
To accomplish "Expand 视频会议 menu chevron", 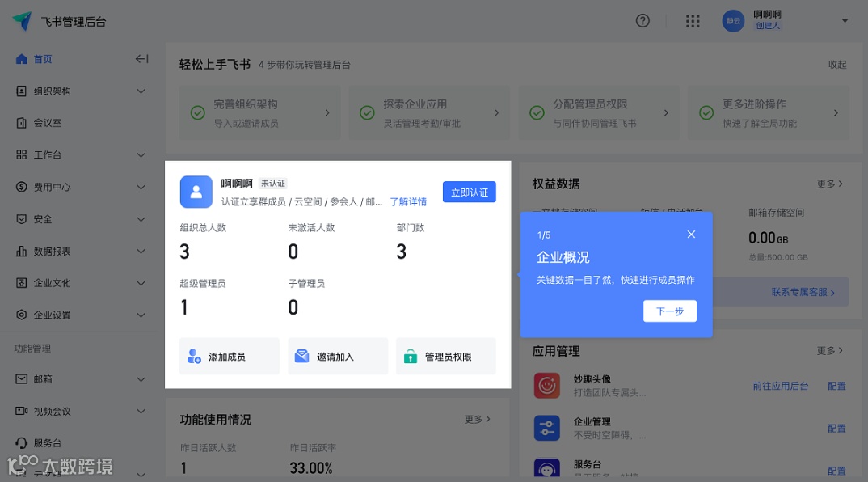I will click(141, 411).
